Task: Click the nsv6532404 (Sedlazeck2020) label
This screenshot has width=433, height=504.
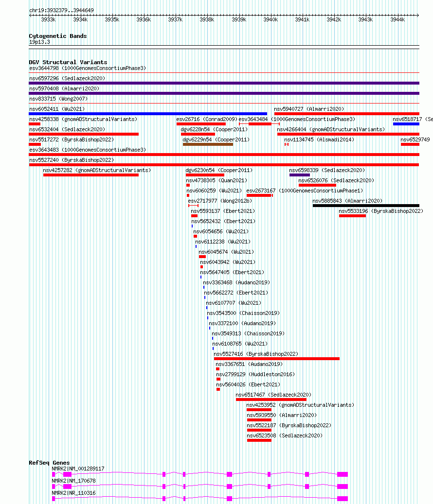Action: 67,130
